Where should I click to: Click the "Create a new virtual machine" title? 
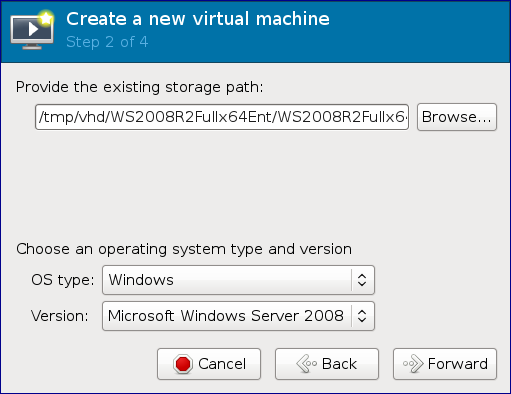[198, 19]
